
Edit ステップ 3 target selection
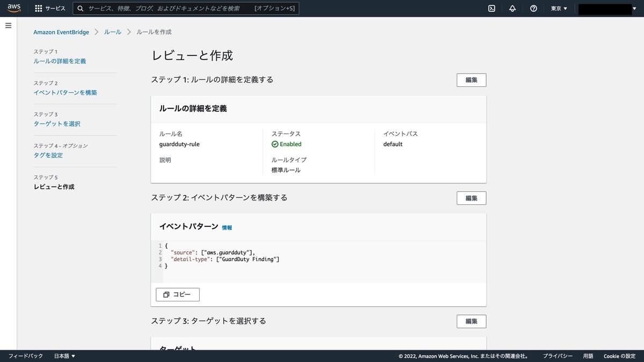point(471,321)
